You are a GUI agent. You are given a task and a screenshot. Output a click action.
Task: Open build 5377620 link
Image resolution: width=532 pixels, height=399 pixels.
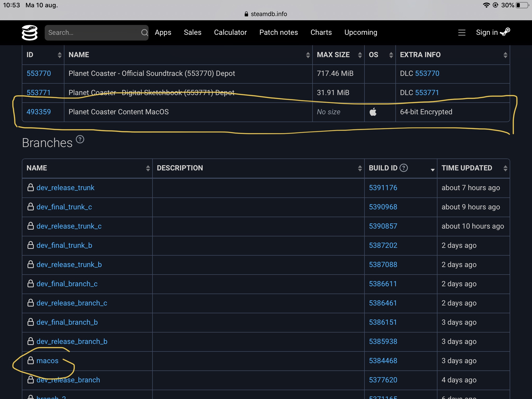pyautogui.click(x=383, y=380)
